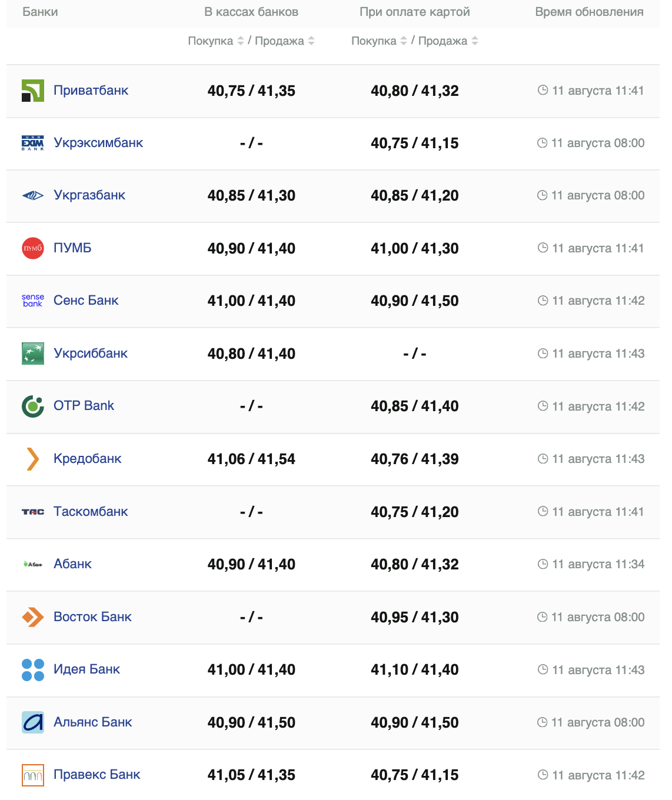
Task: Click the Идея Банк four-dots logo
Action: [x=33, y=669]
